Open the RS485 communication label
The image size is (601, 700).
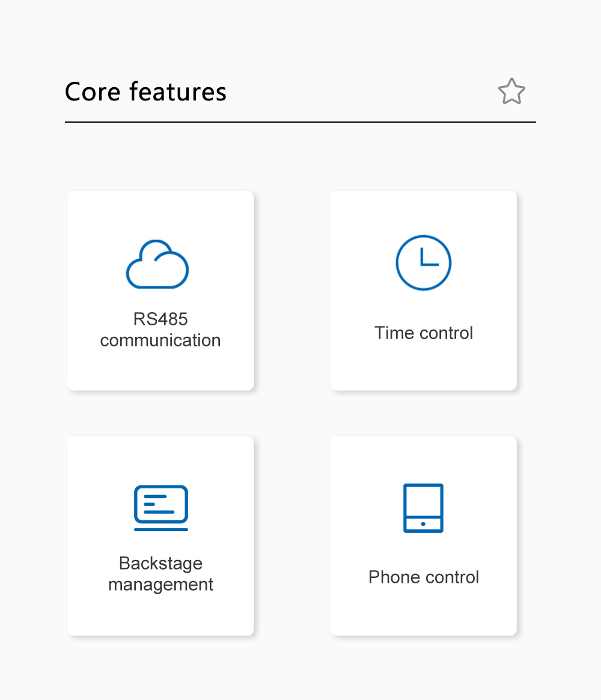point(160,330)
